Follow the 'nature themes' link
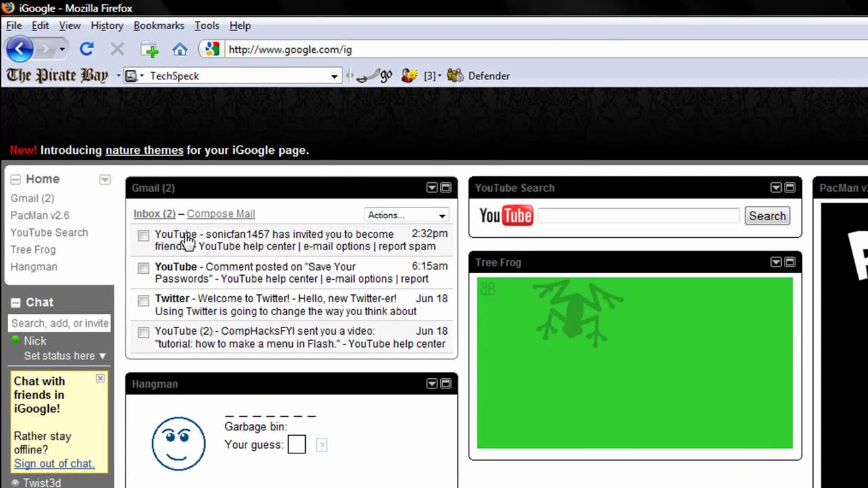Image resolution: width=868 pixels, height=488 pixels. click(x=144, y=150)
